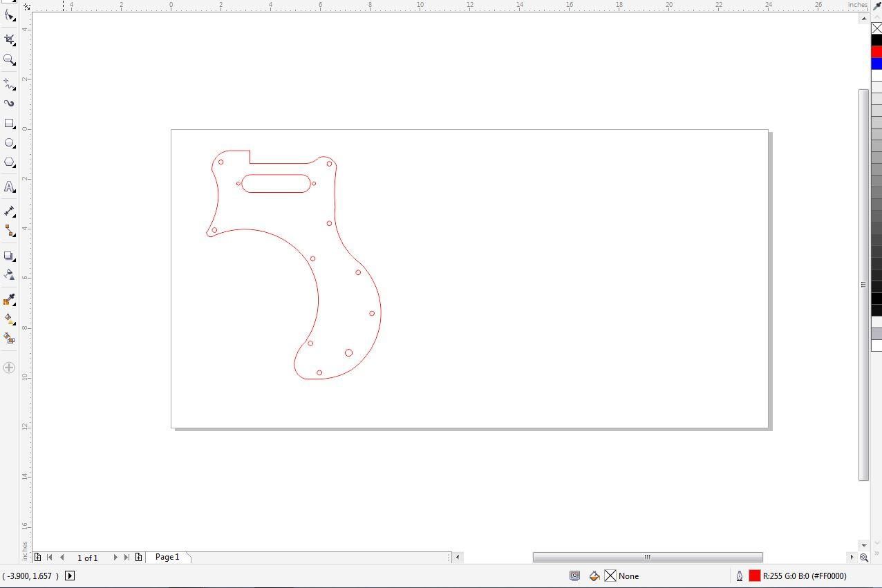Viewport: 882px width, 588px height.
Task: Select the larger hole circle near bottom
Action: pos(348,353)
